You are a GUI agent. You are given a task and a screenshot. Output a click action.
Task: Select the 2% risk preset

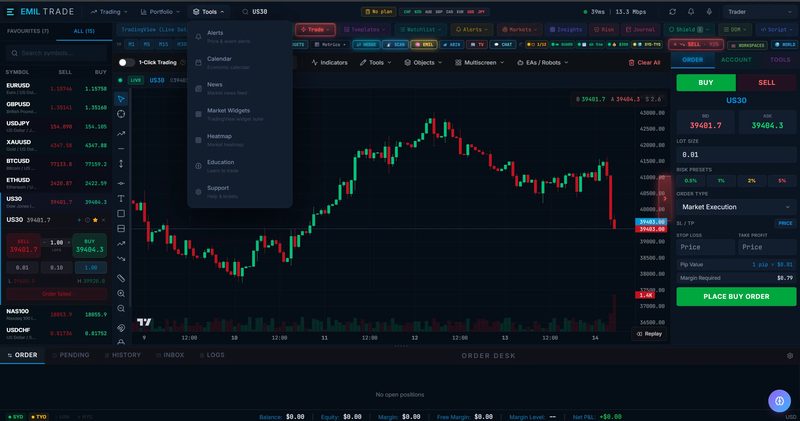(x=752, y=181)
